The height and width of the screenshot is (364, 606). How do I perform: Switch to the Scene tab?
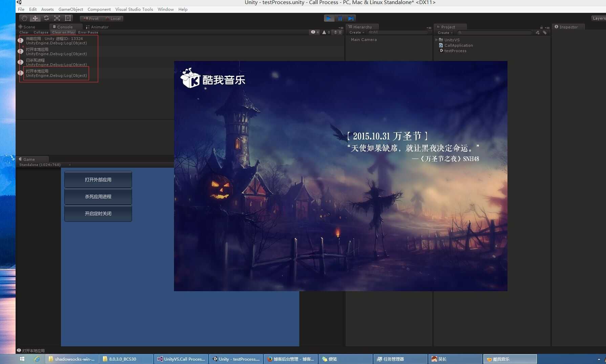pyautogui.click(x=27, y=27)
